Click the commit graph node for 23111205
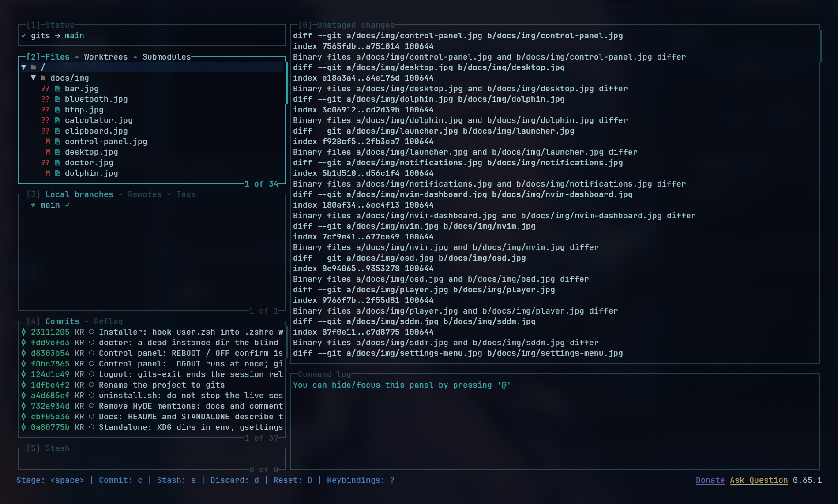838x504 pixels. point(23,332)
